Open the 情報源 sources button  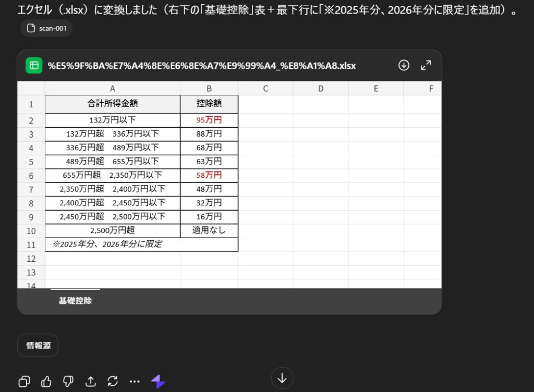(x=38, y=345)
